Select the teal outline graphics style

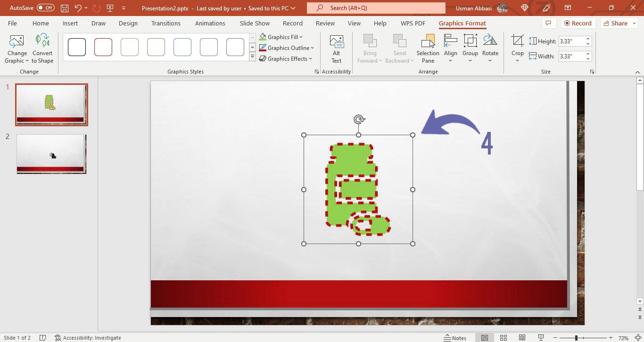(182, 47)
